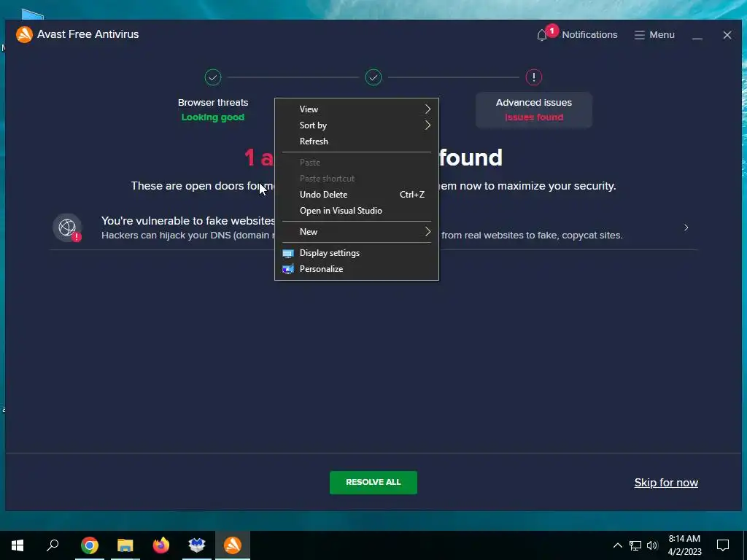Image resolution: width=747 pixels, height=560 pixels.
Task: Open File Explorer from taskbar
Action: coord(125,545)
